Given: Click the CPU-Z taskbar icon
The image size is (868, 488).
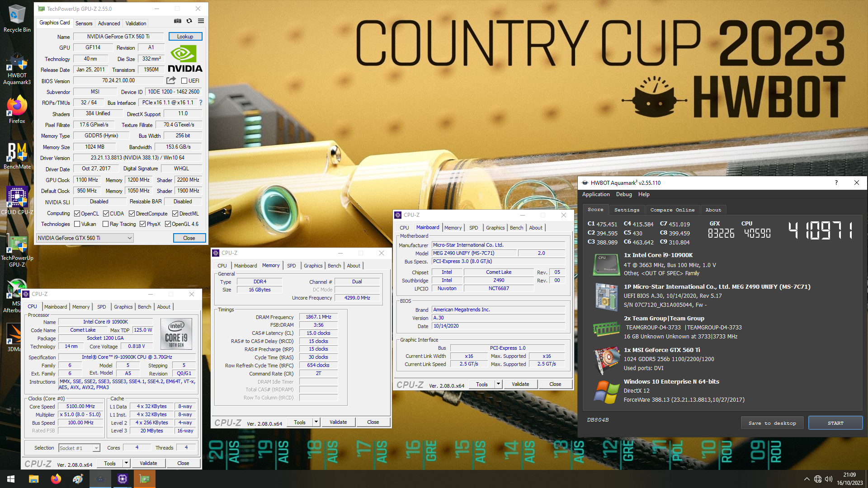Looking at the screenshot, I should [122, 479].
